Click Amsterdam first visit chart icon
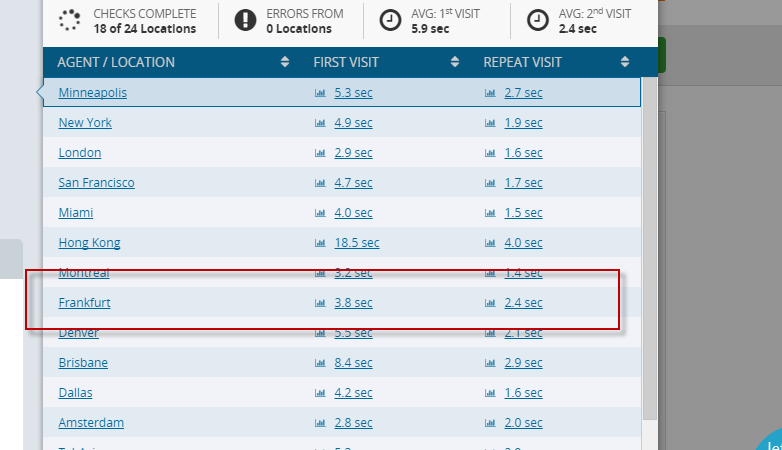This screenshot has width=782, height=450. [320, 423]
